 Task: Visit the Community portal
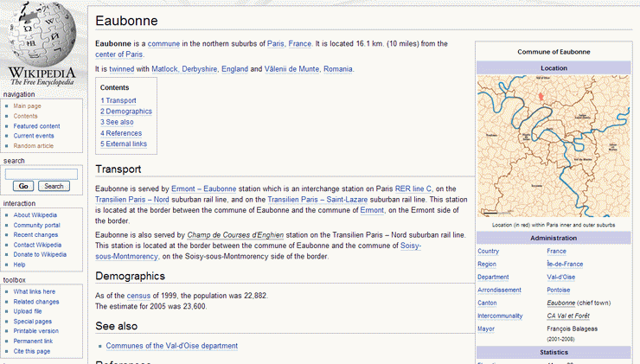click(x=36, y=225)
